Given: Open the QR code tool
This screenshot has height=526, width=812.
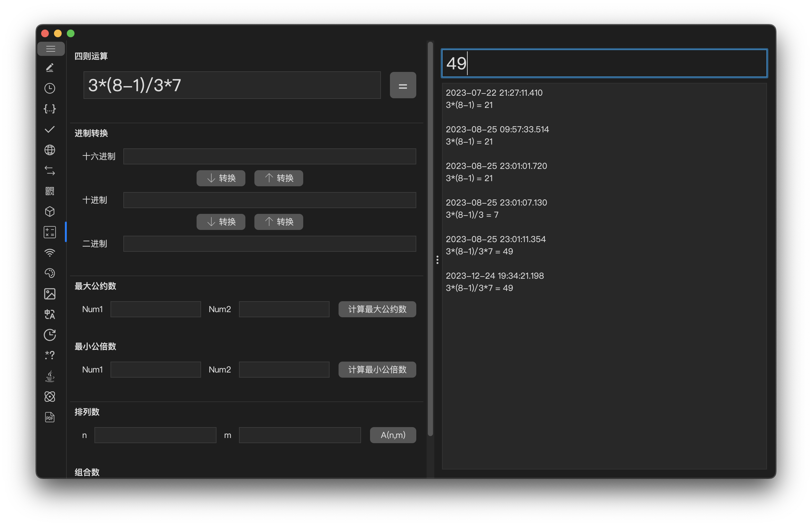Looking at the screenshot, I should [x=50, y=191].
